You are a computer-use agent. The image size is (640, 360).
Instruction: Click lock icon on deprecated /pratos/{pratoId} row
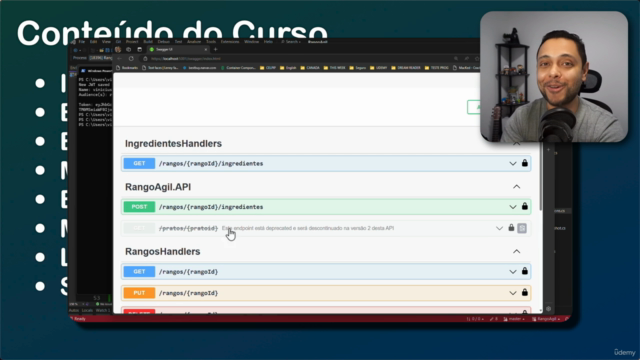point(511,228)
